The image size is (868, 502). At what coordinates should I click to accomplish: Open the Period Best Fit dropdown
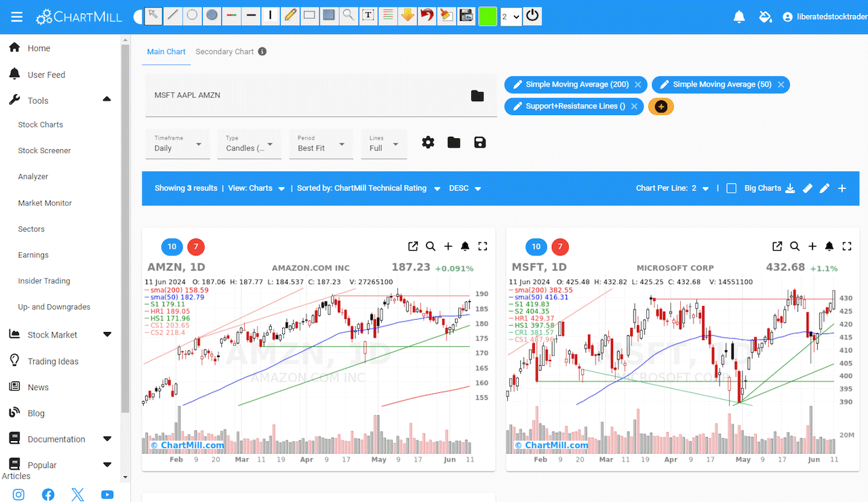click(x=321, y=144)
